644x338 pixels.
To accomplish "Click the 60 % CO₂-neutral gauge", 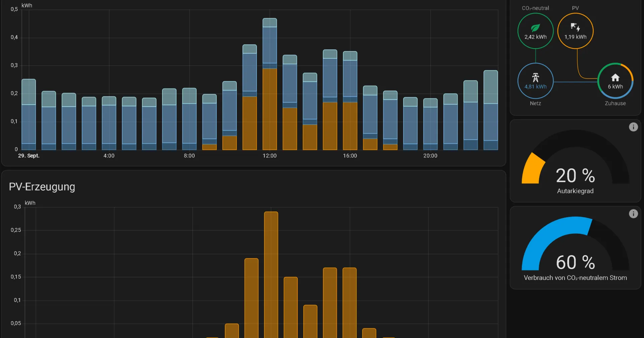I will click(575, 244).
